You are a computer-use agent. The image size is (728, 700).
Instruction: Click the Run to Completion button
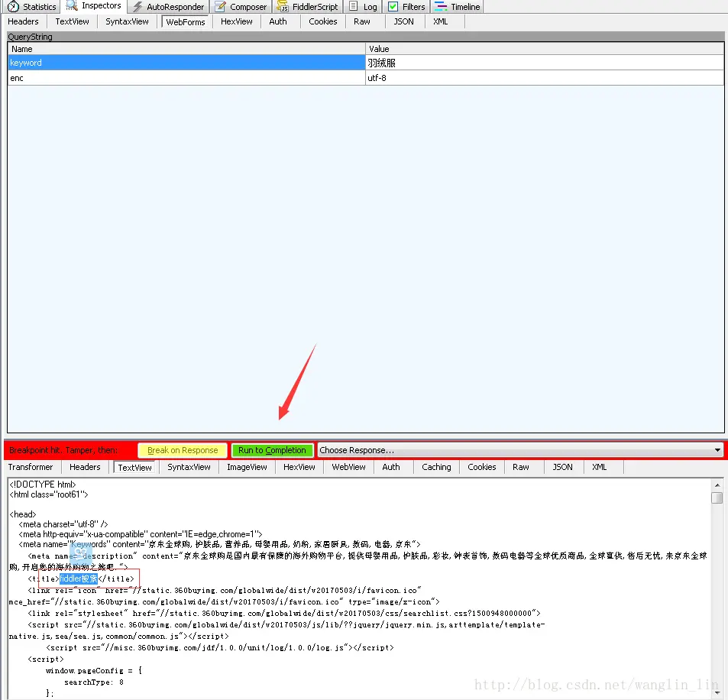tap(272, 450)
